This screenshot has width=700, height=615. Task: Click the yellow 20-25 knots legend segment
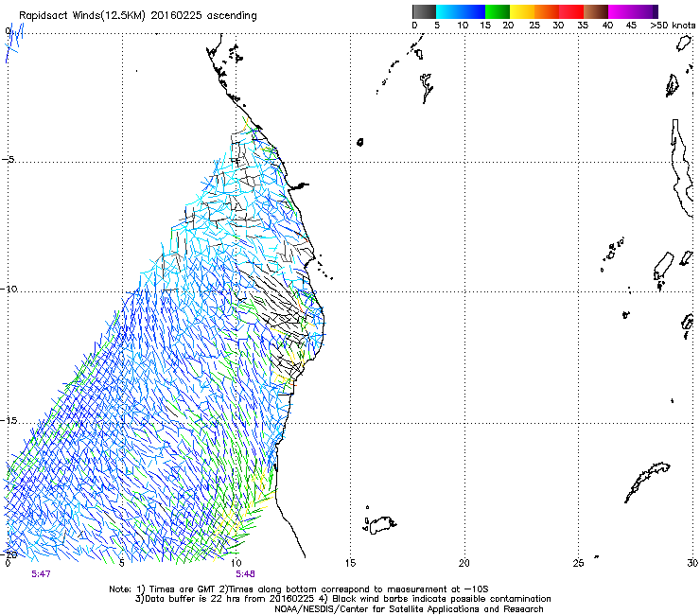coord(522,11)
